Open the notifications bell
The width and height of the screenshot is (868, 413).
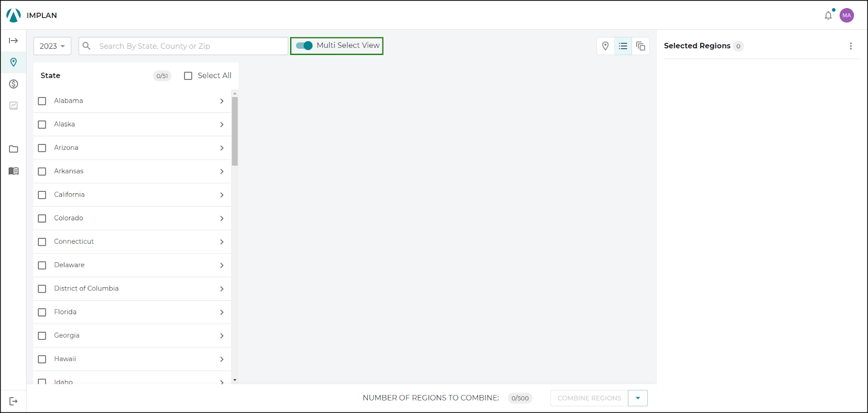point(828,15)
